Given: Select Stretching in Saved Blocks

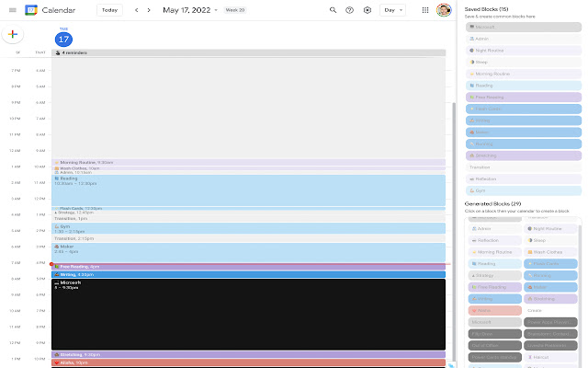Looking at the screenshot, I should (x=524, y=155).
